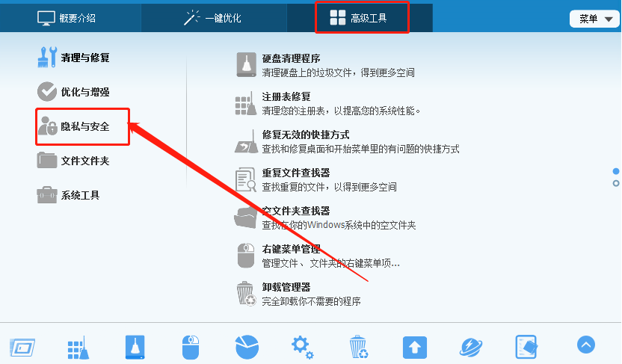622x364 pixels.
Task: Select the filled first page indicator dot
Action: (x=616, y=171)
